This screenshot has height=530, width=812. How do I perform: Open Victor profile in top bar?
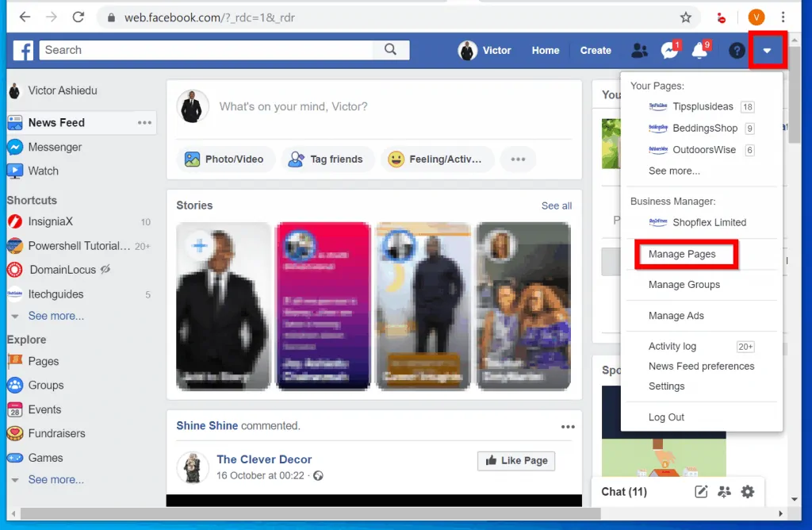485,50
